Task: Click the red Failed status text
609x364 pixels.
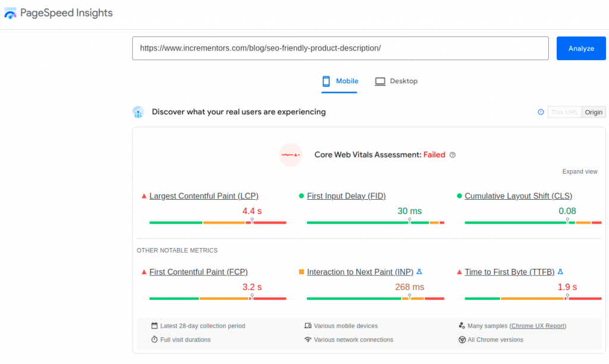Action: [434, 155]
